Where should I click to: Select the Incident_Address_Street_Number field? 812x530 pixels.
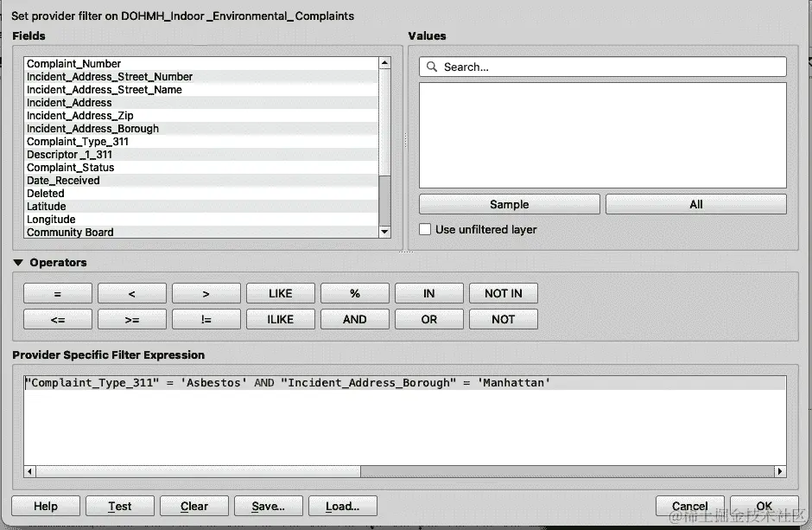point(201,76)
